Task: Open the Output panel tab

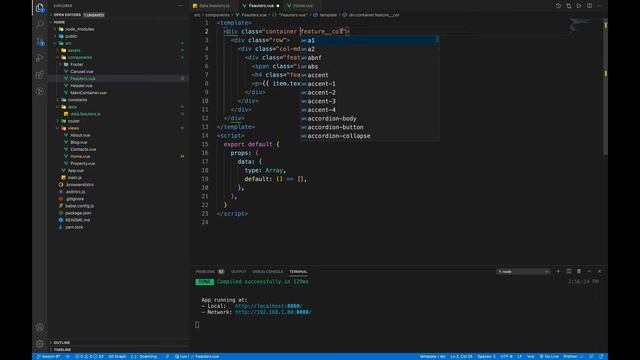Action: click(239, 271)
